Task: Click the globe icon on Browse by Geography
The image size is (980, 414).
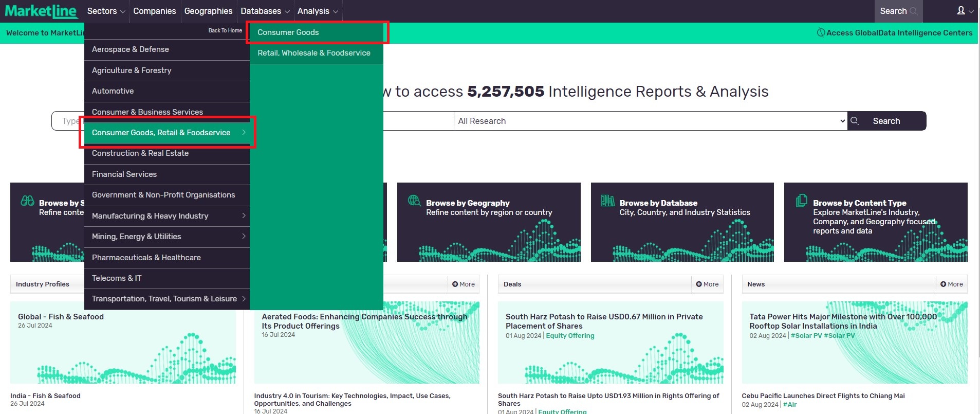Action: pos(414,201)
